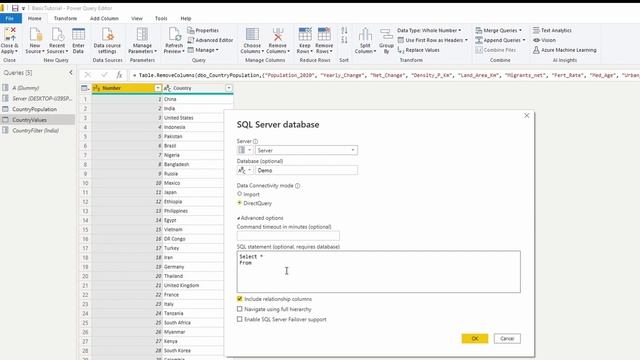Viewport: 640px width, 360px height.
Task: Switch to the Transform tab
Action: pyautogui.click(x=65, y=18)
